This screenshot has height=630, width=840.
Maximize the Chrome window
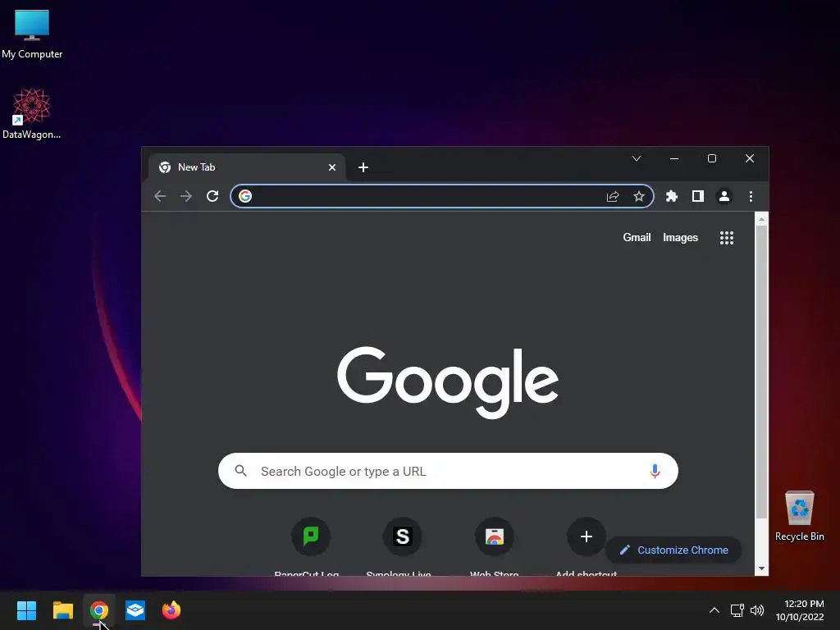click(712, 158)
